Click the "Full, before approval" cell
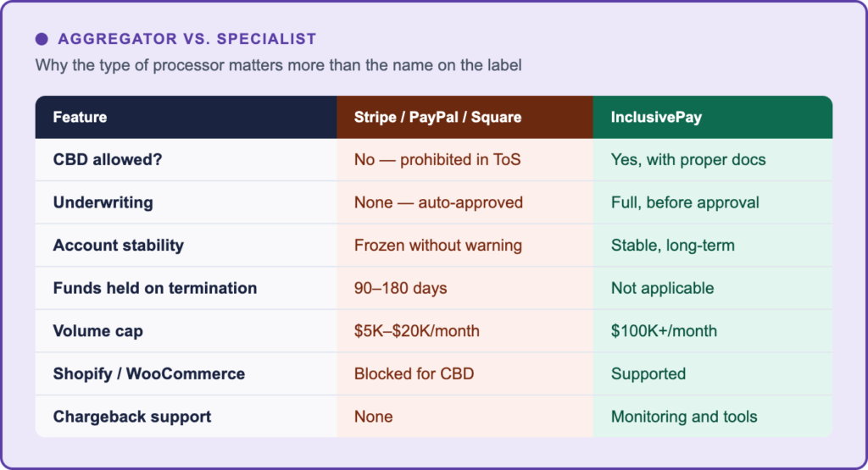Image resolution: width=868 pixels, height=470 pixels. click(x=685, y=202)
